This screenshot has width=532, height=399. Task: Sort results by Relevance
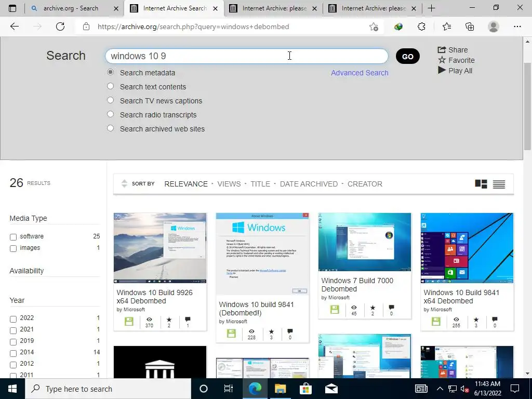[x=186, y=184]
